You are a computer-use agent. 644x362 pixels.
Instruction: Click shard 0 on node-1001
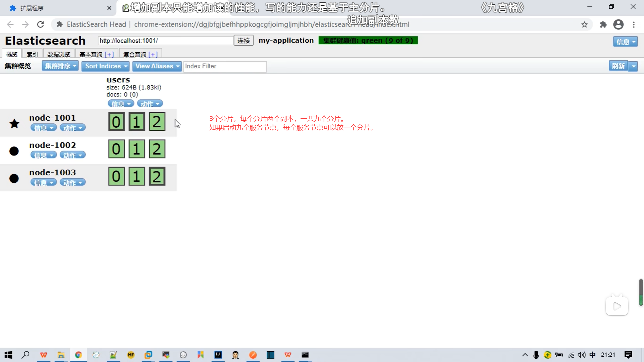pos(116,122)
